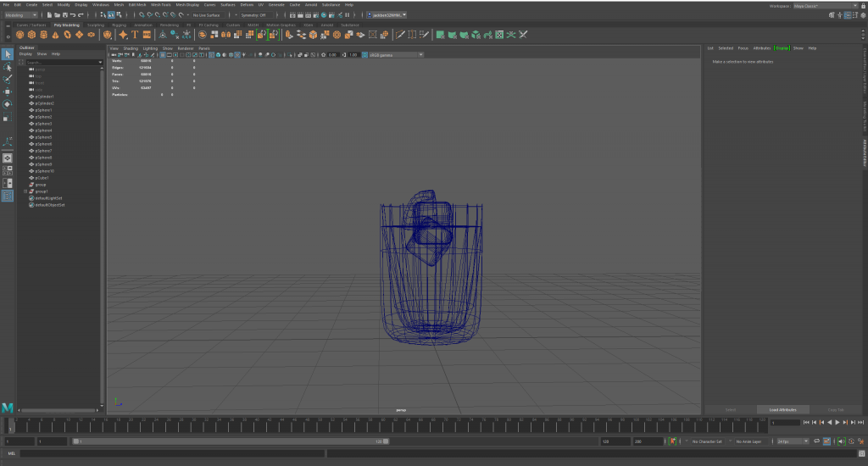Screen dimensions: 868x466
Task: Open the Mesh Tools menu
Action: (x=161, y=4)
